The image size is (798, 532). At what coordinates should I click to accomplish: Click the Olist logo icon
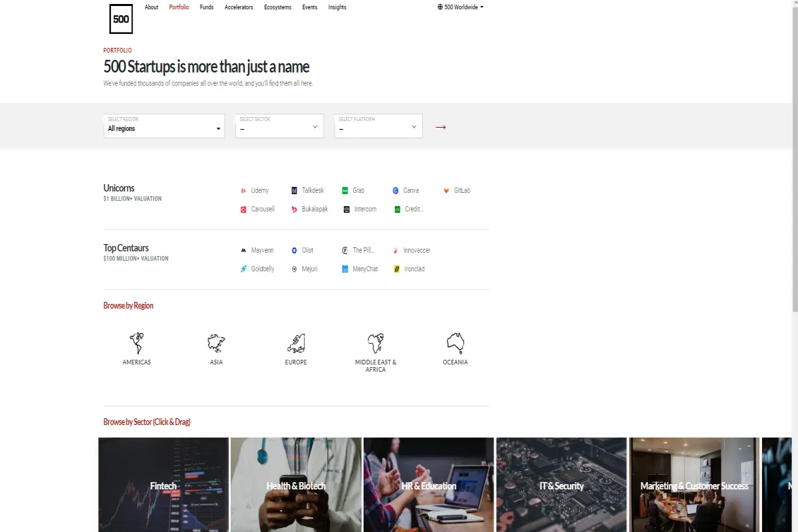pyautogui.click(x=295, y=251)
